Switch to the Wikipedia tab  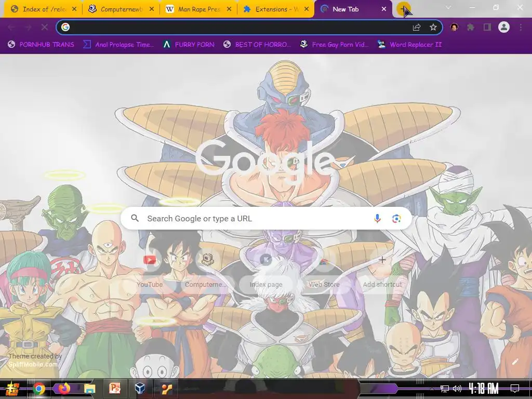(198, 9)
